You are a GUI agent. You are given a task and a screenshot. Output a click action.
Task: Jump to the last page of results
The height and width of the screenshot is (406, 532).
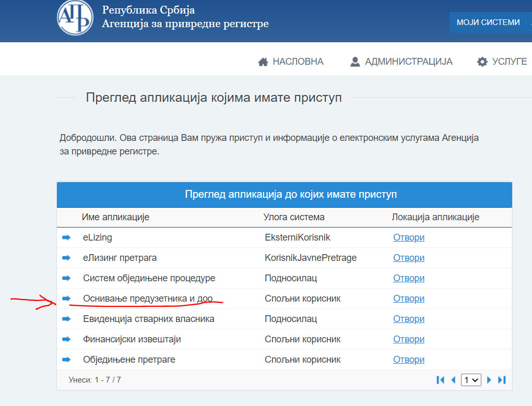(x=502, y=380)
